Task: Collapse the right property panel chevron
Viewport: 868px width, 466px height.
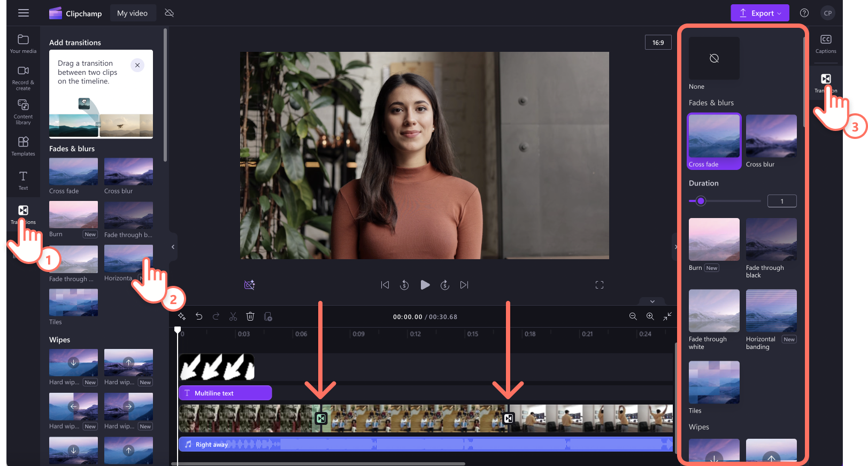Action: pyautogui.click(x=675, y=247)
